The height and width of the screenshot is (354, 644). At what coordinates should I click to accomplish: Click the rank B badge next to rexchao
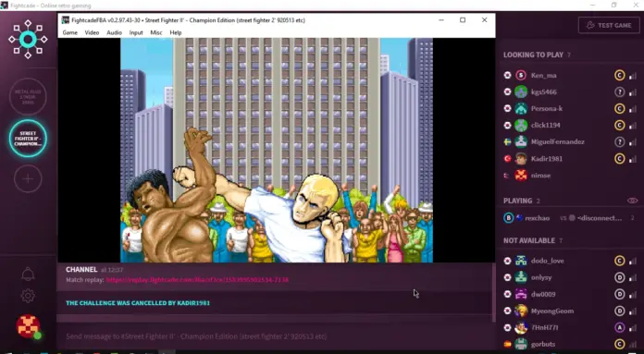[509, 218]
